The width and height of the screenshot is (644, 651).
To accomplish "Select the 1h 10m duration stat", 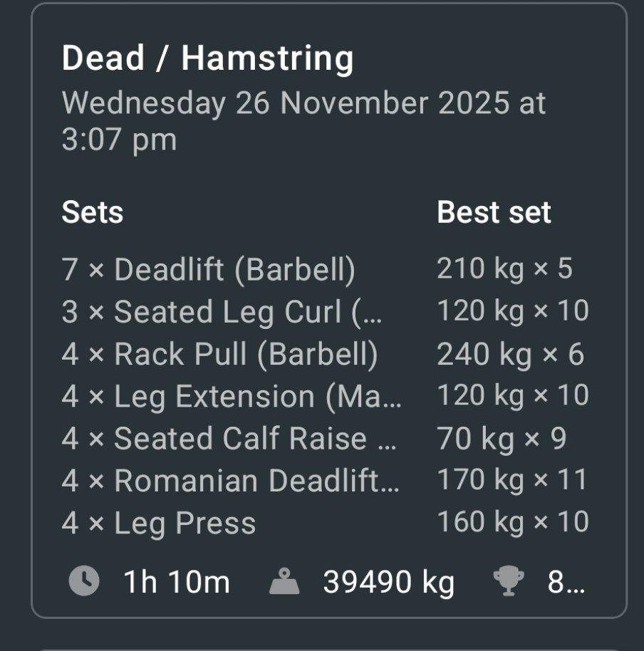I will point(175,580).
